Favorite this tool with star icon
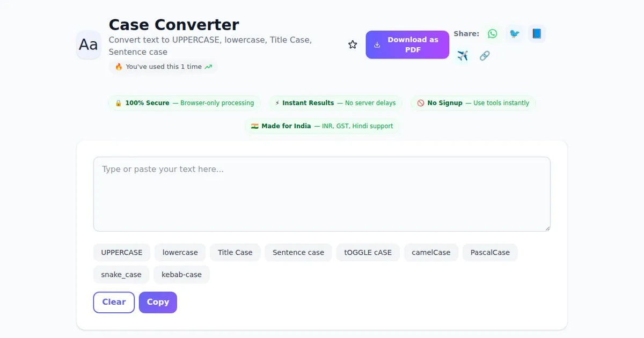 tap(353, 45)
